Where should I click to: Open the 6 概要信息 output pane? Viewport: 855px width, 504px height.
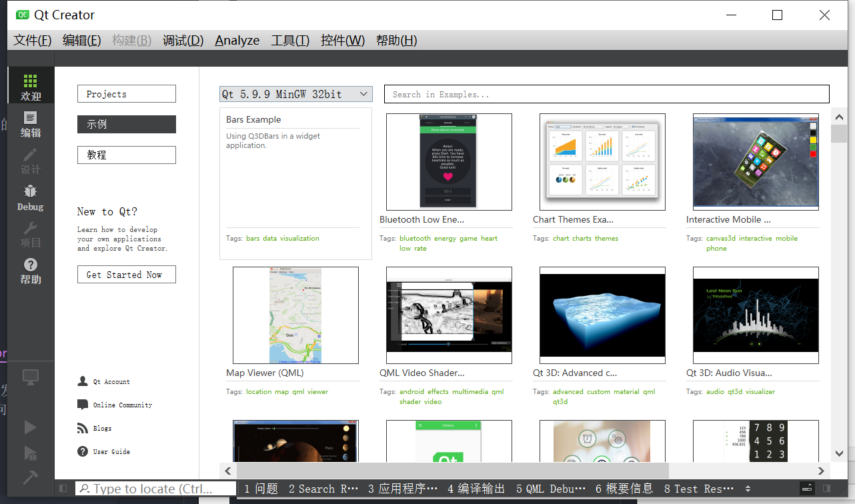(624, 489)
